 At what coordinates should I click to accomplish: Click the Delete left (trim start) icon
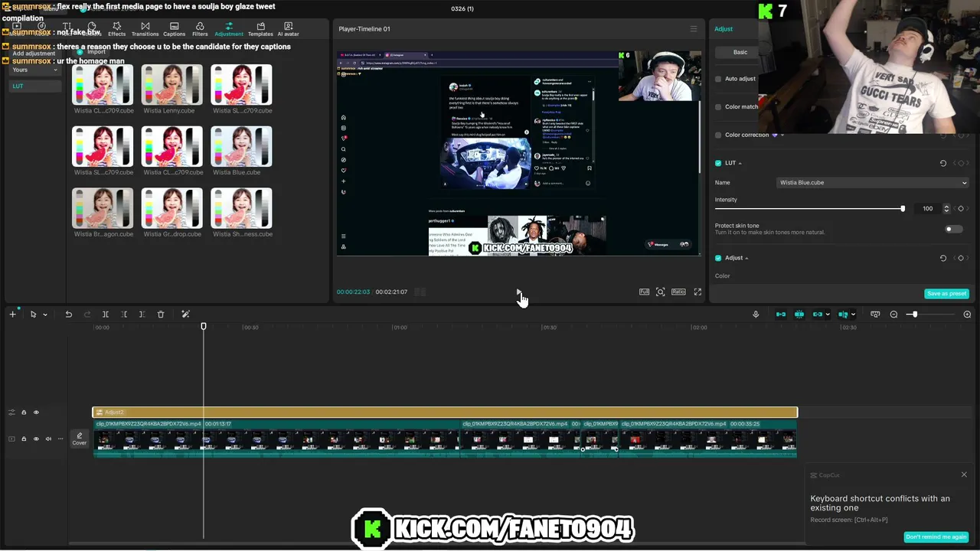[x=124, y=315]
